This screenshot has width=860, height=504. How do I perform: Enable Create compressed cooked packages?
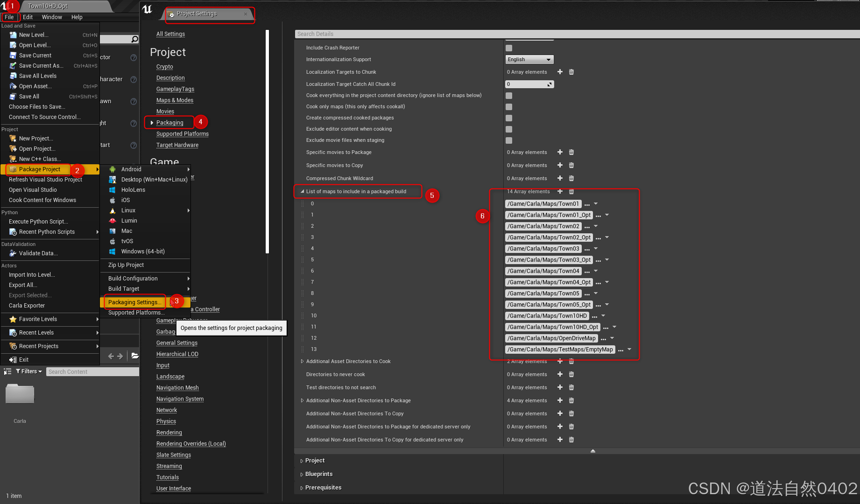click(509, 118)
